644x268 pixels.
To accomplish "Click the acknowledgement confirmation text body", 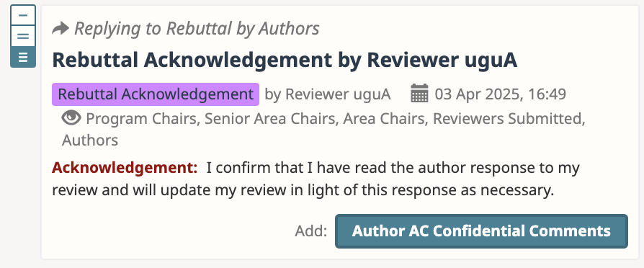I will [x=316, y=179].
